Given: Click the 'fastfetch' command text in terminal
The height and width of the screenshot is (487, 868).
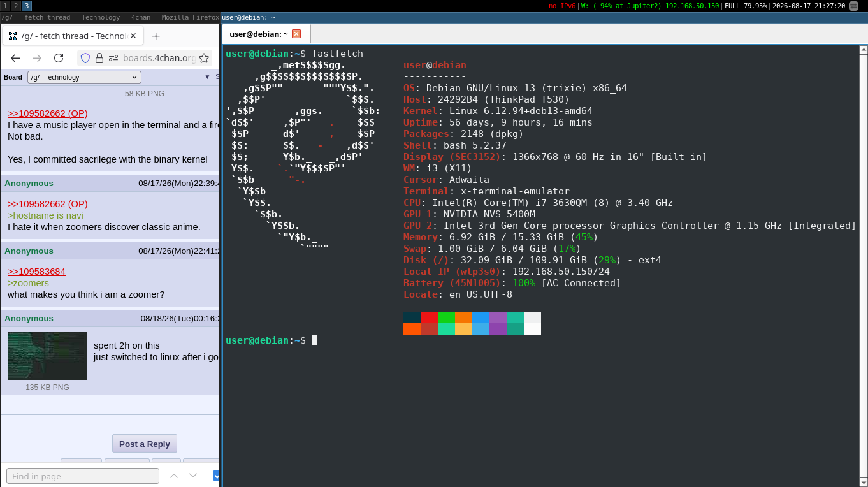Looking at the screenshot, I should point(337,54).
